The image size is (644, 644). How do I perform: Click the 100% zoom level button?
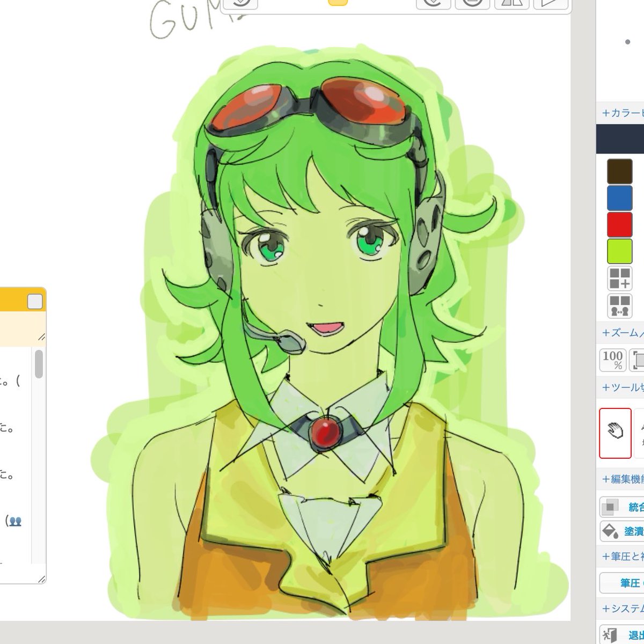[x=612, y=360]
